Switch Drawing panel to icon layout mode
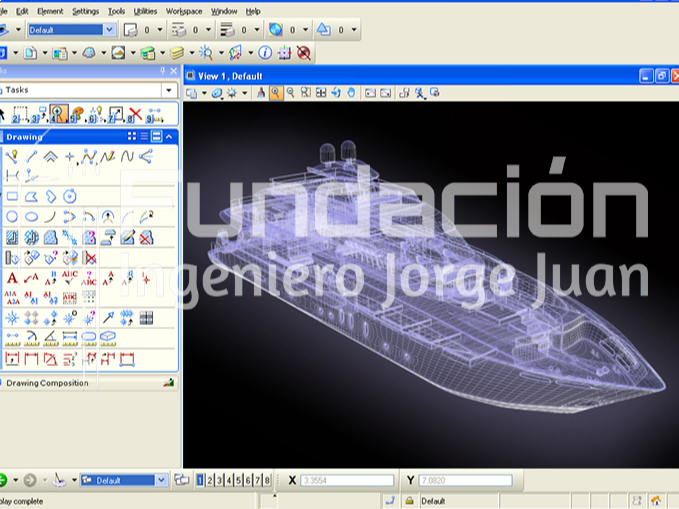The width and height of the screenshot is (679, 509). coord(132,137)
